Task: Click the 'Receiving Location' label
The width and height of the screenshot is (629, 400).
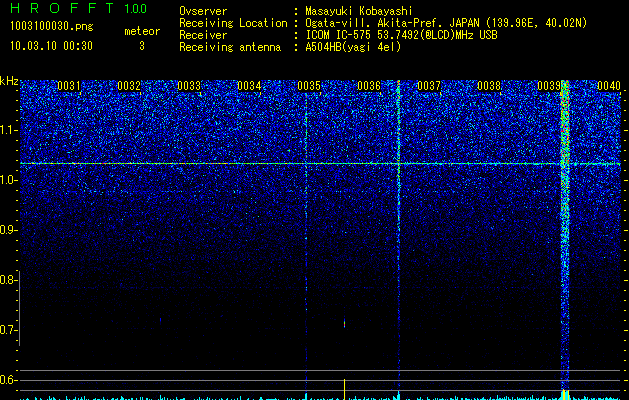Action: pos(233,23)
